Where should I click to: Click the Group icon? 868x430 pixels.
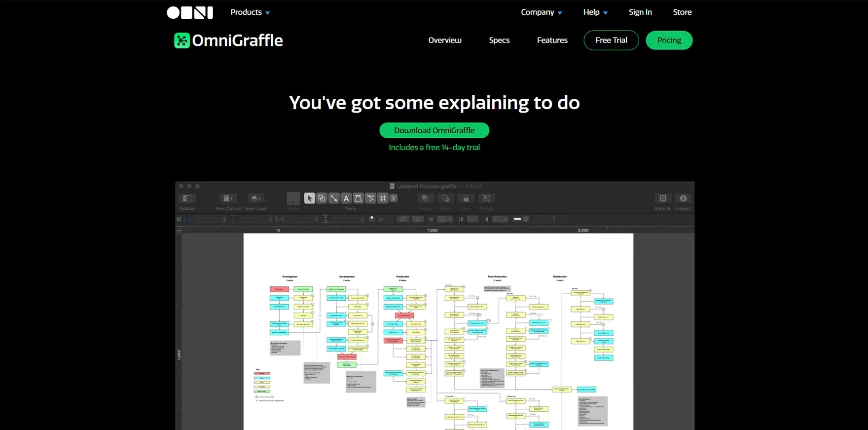(486, 198)
